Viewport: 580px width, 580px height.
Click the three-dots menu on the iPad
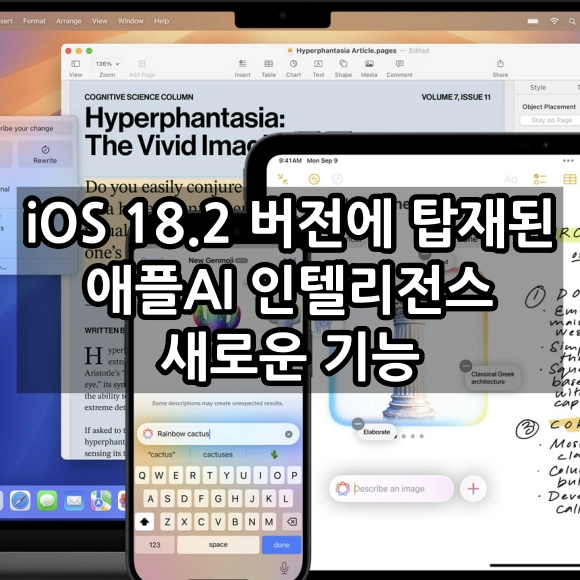[x=568, y=161]
